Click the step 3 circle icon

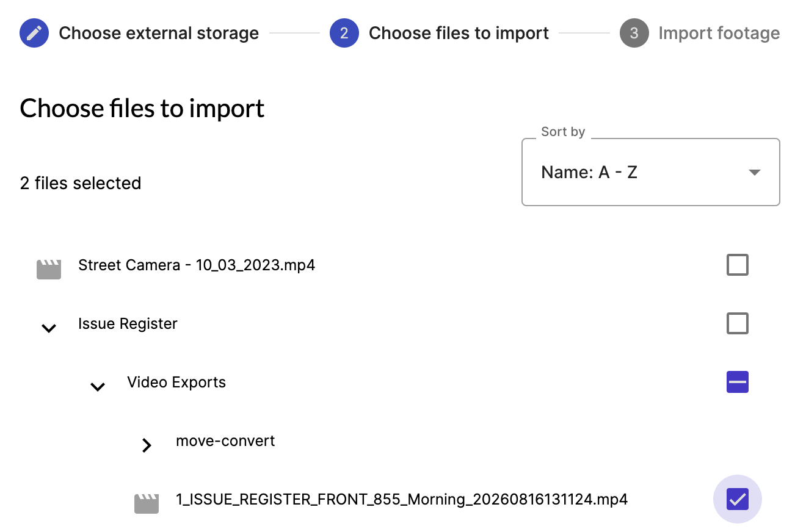[634, 33]
